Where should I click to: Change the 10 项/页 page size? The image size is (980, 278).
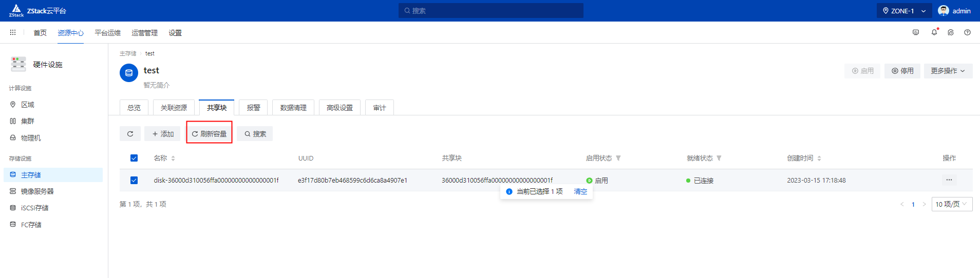click(951, 204)
